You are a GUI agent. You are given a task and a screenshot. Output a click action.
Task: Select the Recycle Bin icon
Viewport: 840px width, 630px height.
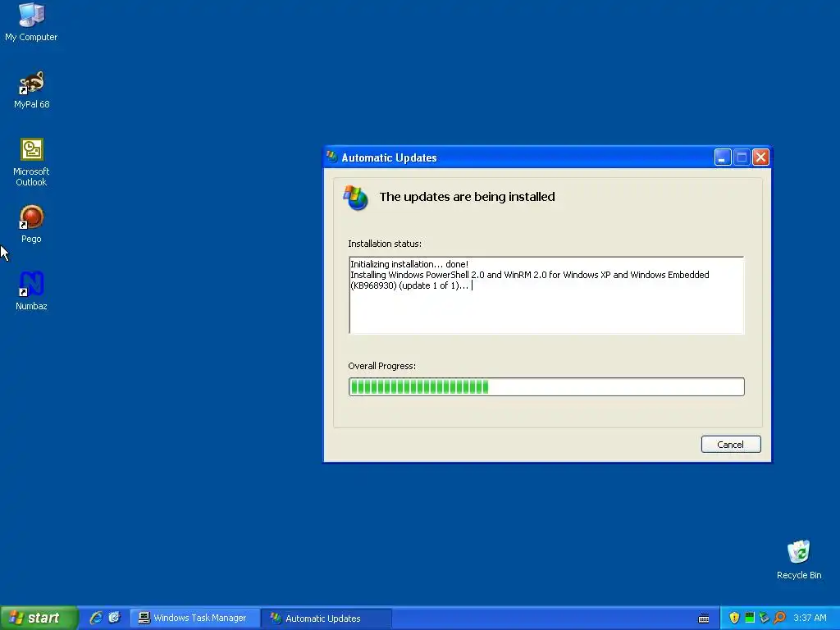[x=799, y=559]
